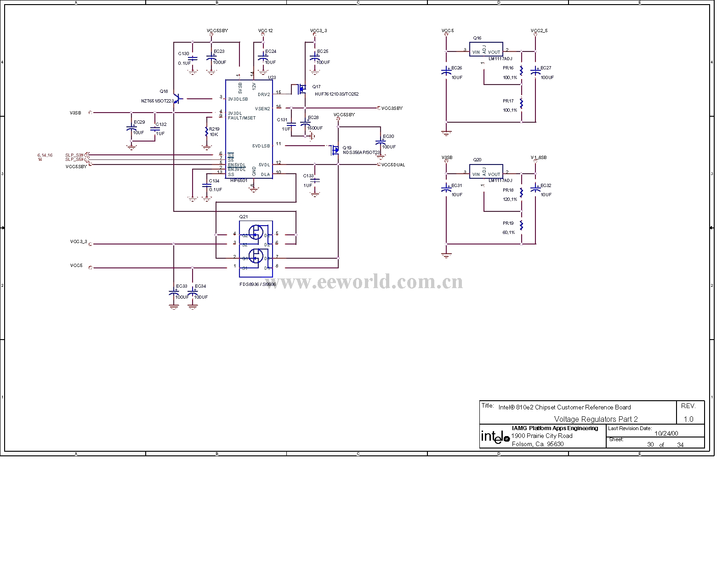Click the 'EC30' capacitor designator
Screen dimensions: 728x562
(x=388, y=136)
